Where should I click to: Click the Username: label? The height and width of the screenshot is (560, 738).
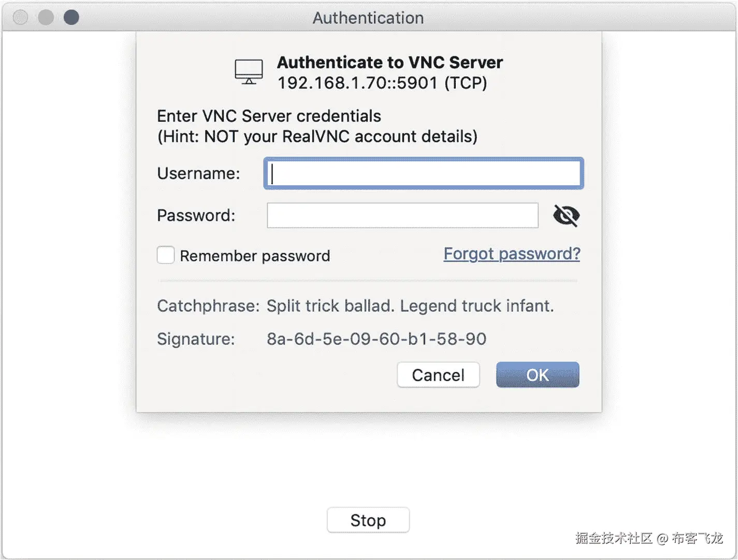pos(198,173)
